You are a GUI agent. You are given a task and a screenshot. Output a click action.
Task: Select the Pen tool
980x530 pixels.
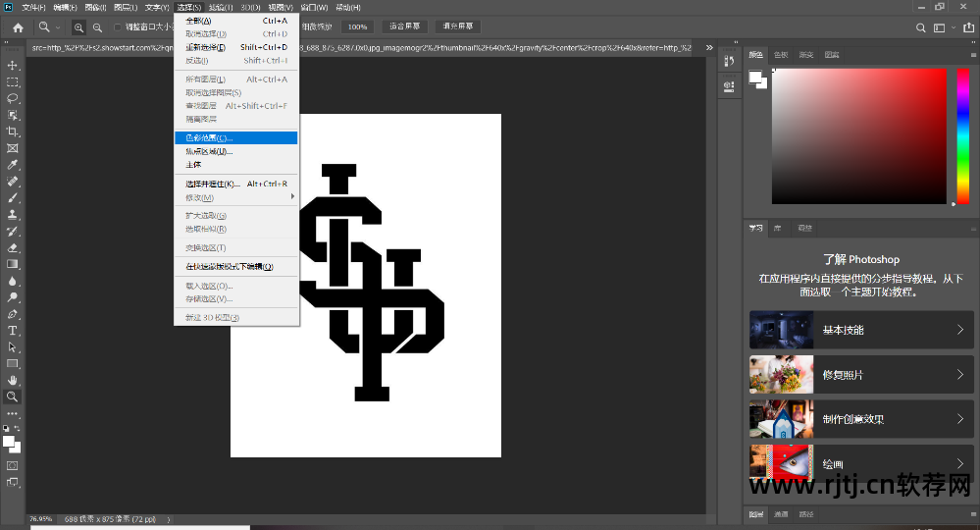coord(13,314)
